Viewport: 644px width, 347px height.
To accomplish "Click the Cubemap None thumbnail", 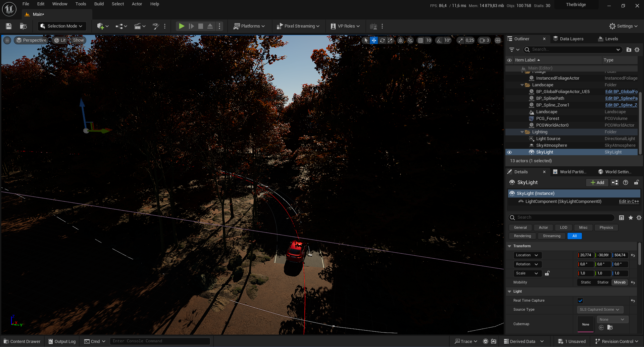I will coord(586,324).
